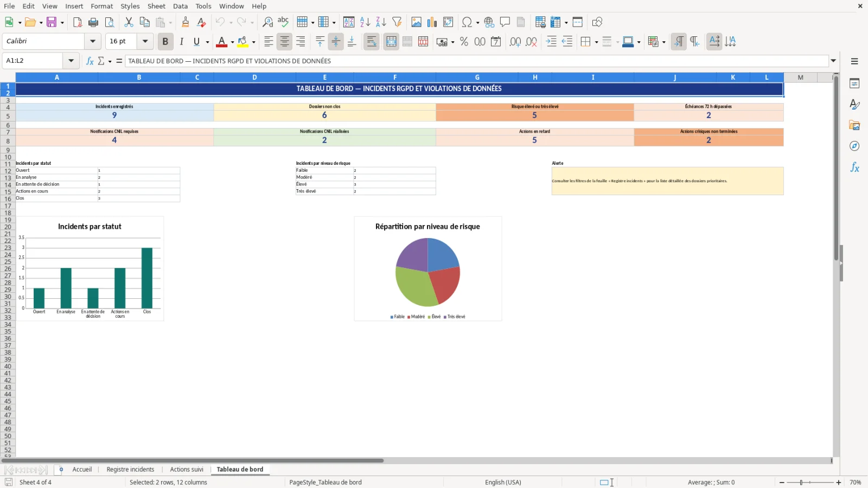The width and height of the screenshot is (868, 488).
Task: Toggle Wrap Text
Action: [372, 42]
